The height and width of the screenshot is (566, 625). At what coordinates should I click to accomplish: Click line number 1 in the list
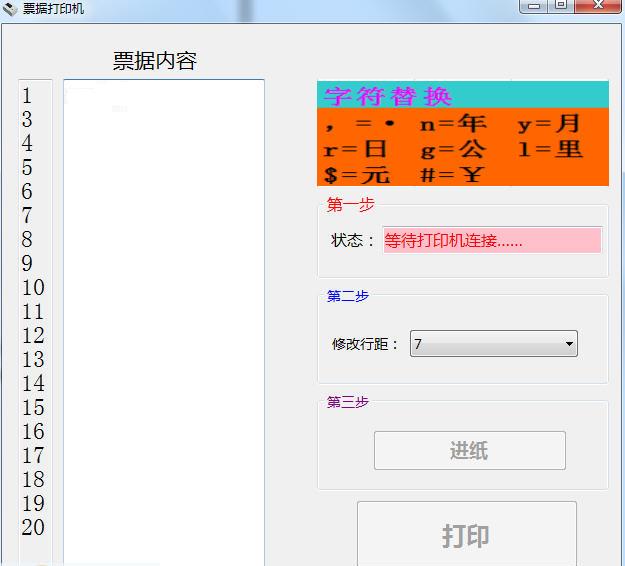(27, 96)
